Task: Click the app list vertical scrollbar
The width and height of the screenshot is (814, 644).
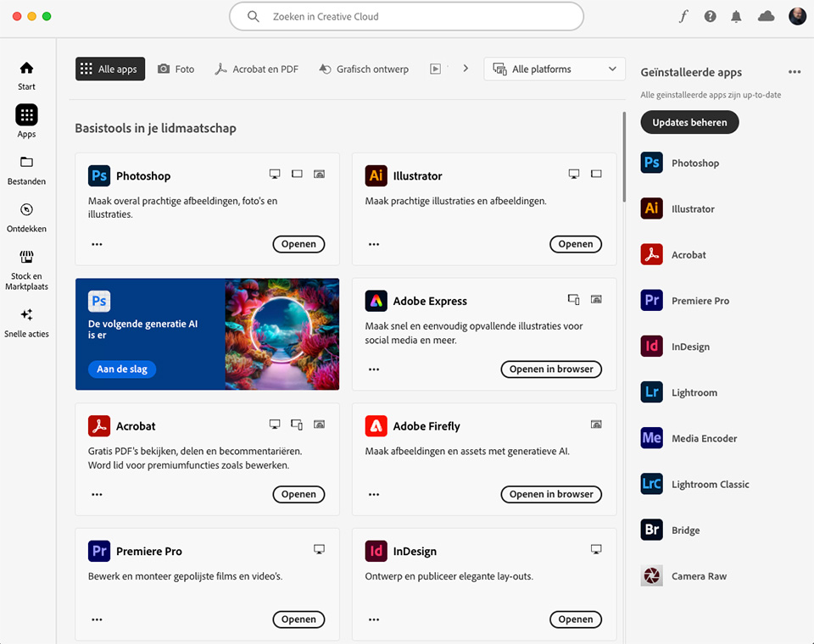Action: (624, 157)
